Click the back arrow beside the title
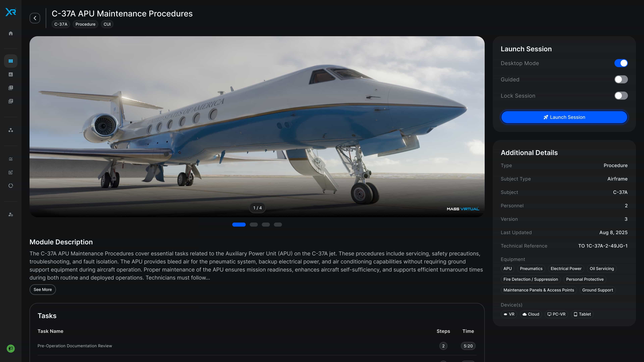This screenshot has height=362, width=644. click(35, 18)
